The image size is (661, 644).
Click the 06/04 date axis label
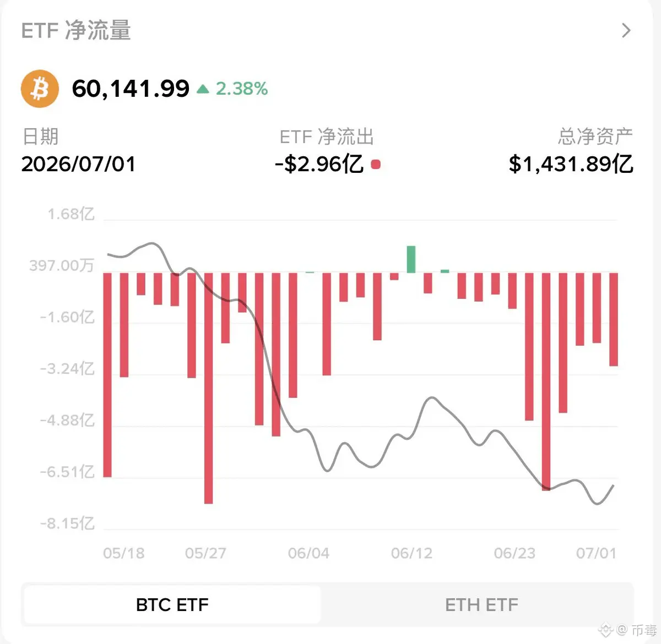click(x=308, y=553)
